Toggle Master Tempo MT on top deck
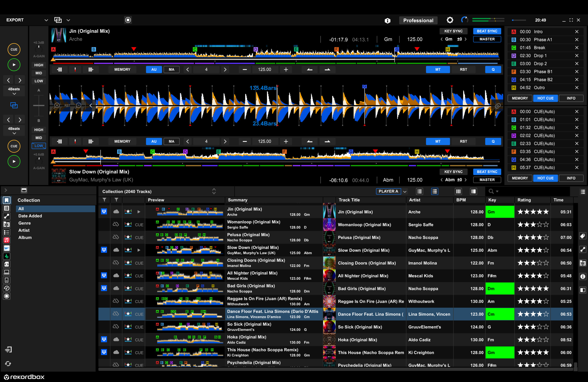588x382 pixels. click(438, 70)
